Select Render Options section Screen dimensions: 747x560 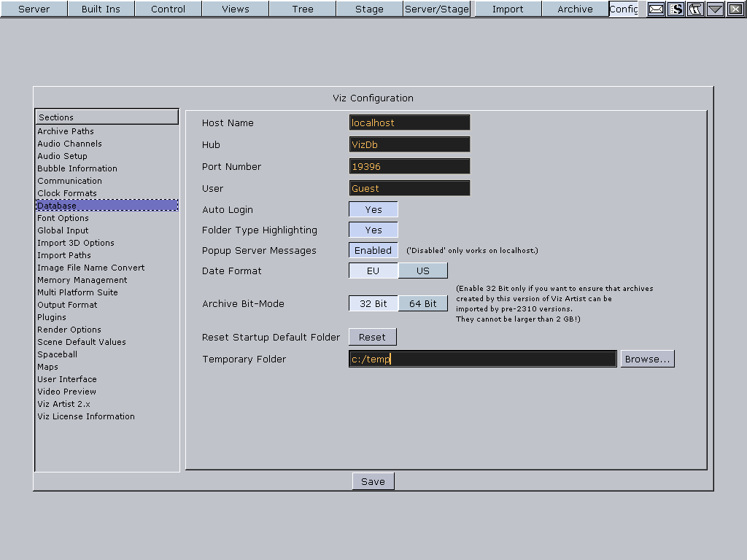[69, 330]
